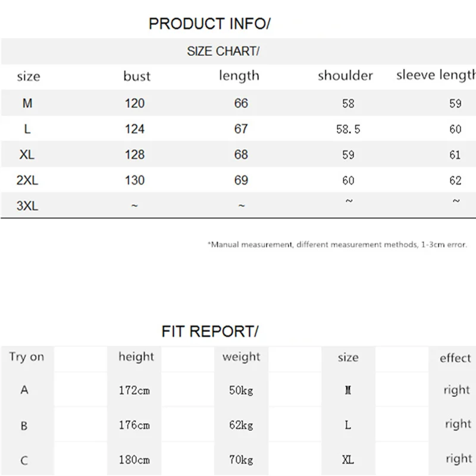Click the weight column header in fit report
The height and width of the screenshot is (476, 476).
click(x=242, y=357)
